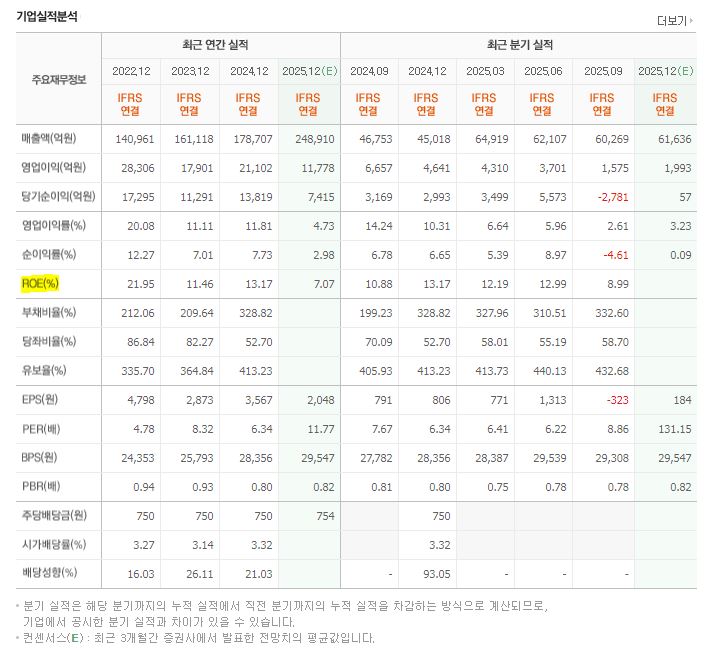Click the 131.15 PER value

675,429
